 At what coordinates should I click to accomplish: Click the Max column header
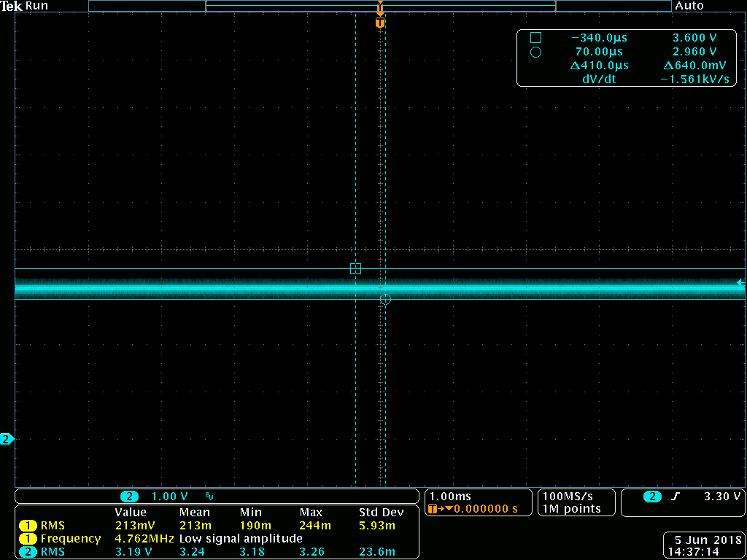(x=311, y=513)
